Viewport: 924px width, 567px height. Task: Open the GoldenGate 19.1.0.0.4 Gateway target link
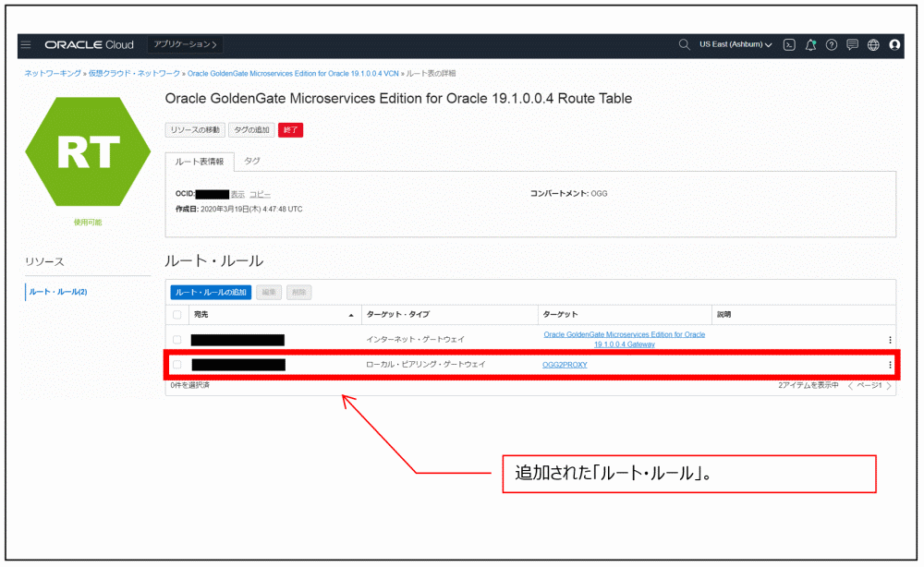tap(624, 339)
